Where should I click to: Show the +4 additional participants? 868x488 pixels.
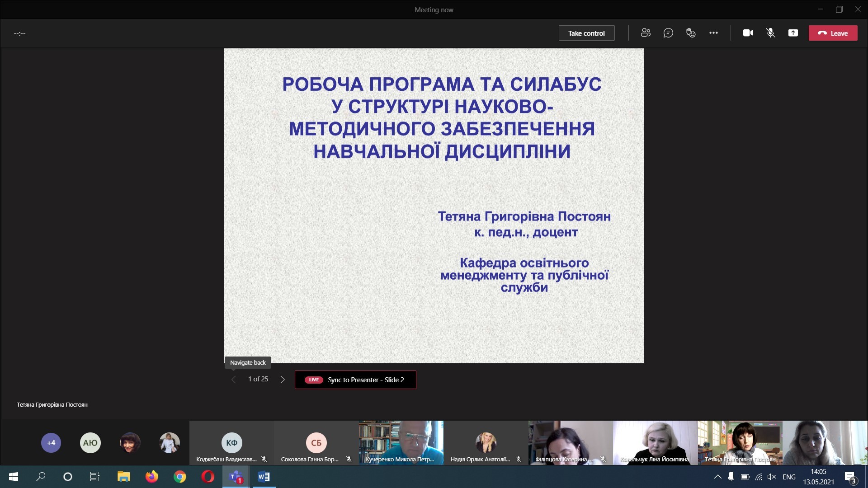coord(51,443)
